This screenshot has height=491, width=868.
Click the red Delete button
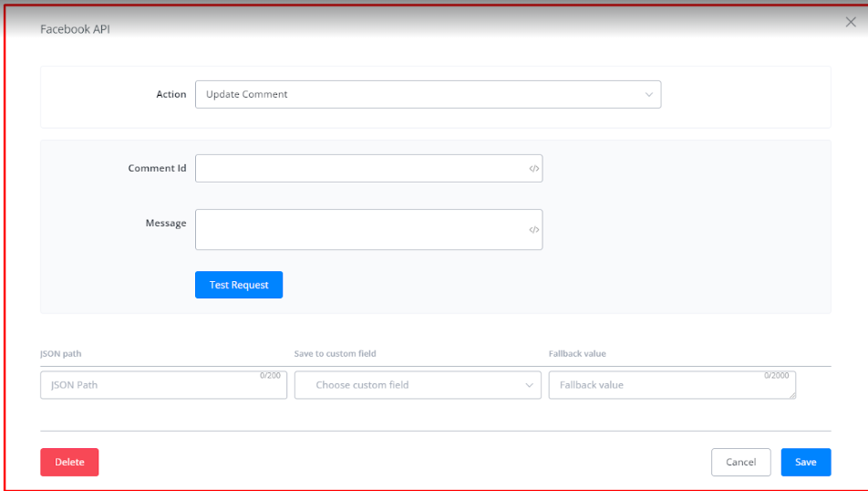(69, 463)
